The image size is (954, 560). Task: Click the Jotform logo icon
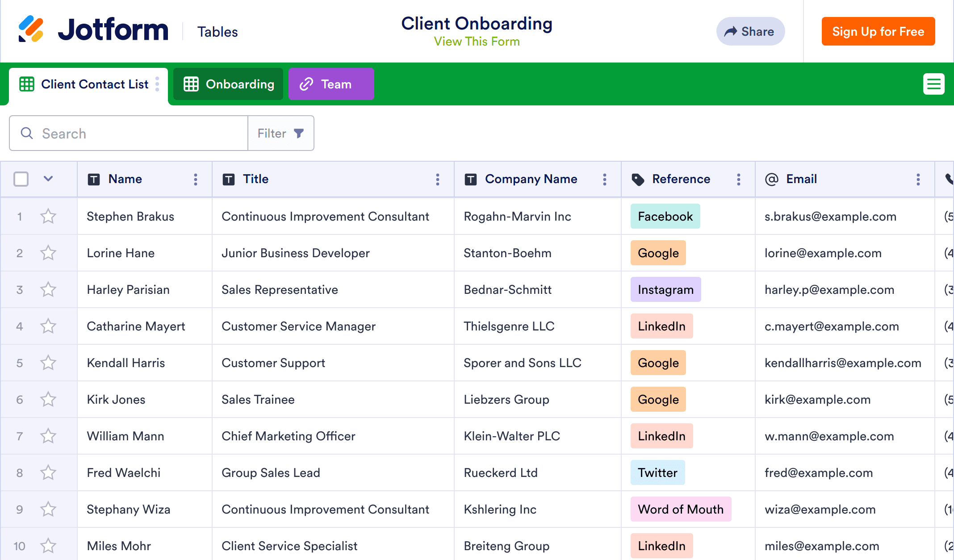(x=31, y=29)
